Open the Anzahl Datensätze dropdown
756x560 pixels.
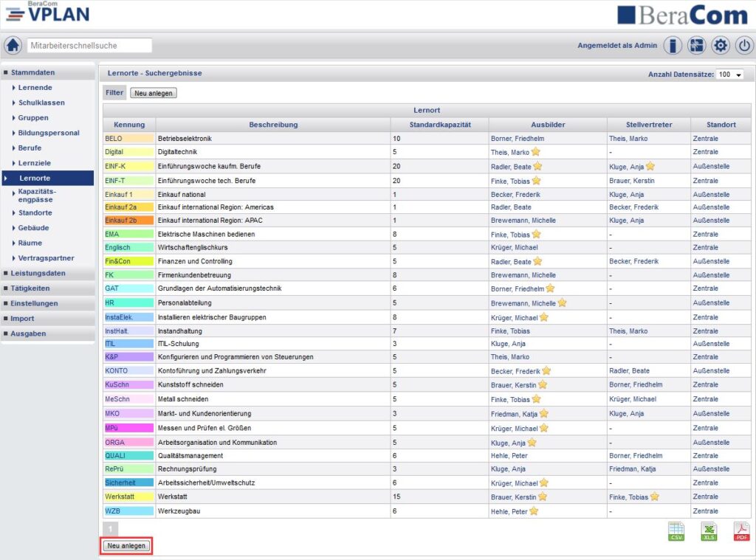point(729,75)
